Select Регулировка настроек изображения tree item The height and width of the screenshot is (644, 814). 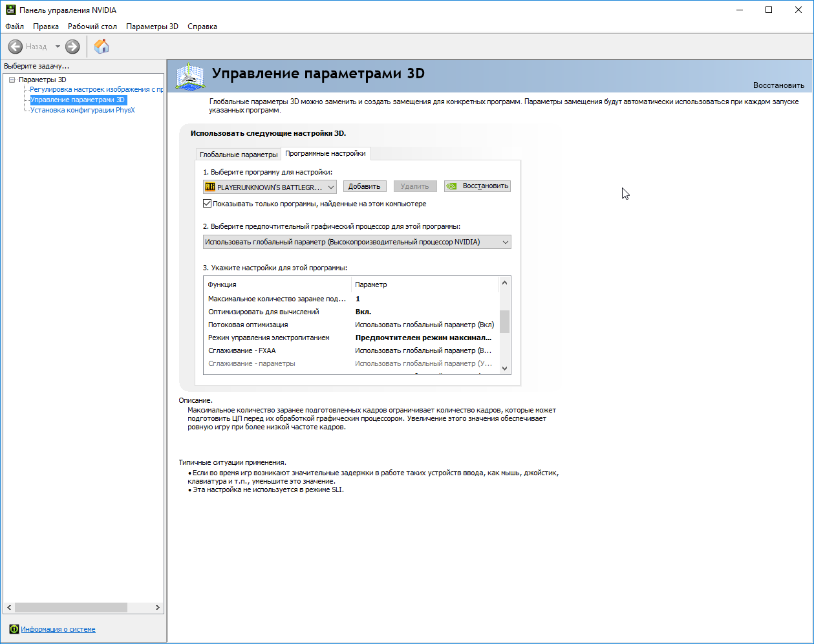[x=96, y=89]
